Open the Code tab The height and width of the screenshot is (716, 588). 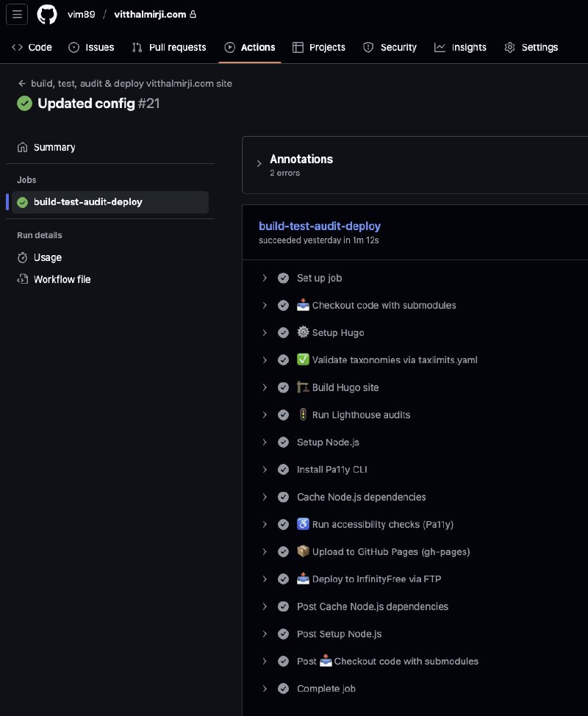[32, 48]
